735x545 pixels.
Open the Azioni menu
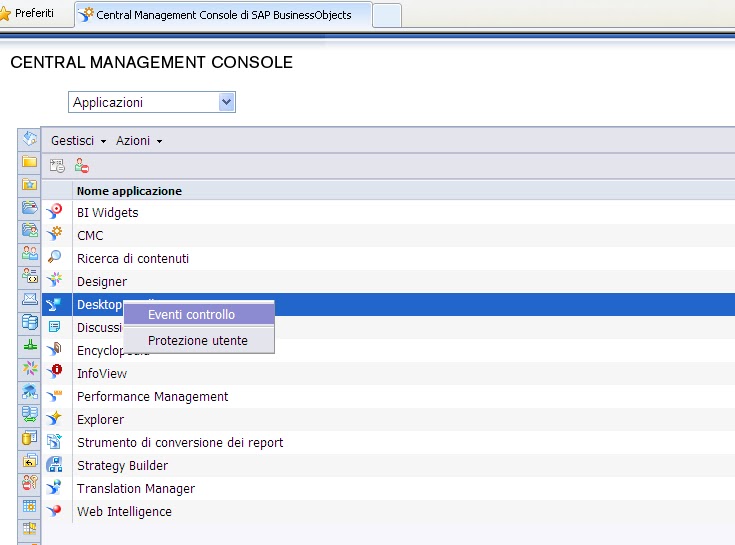point(139,141)
